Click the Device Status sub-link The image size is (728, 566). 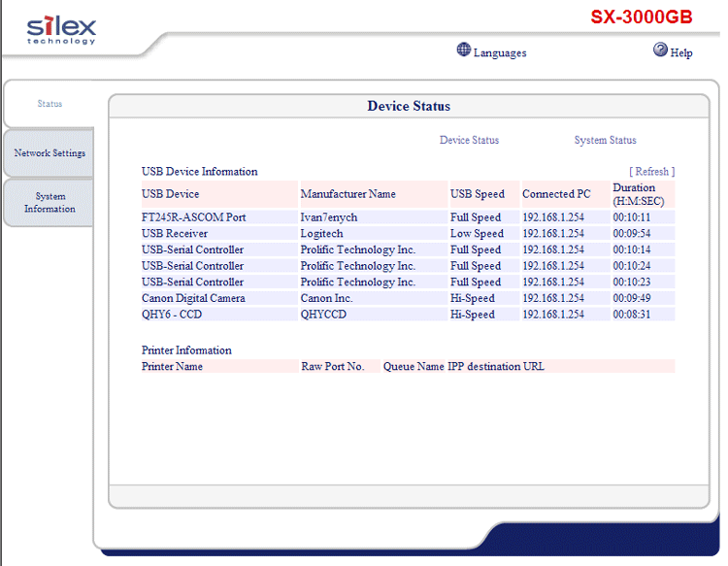pos(469,140)
